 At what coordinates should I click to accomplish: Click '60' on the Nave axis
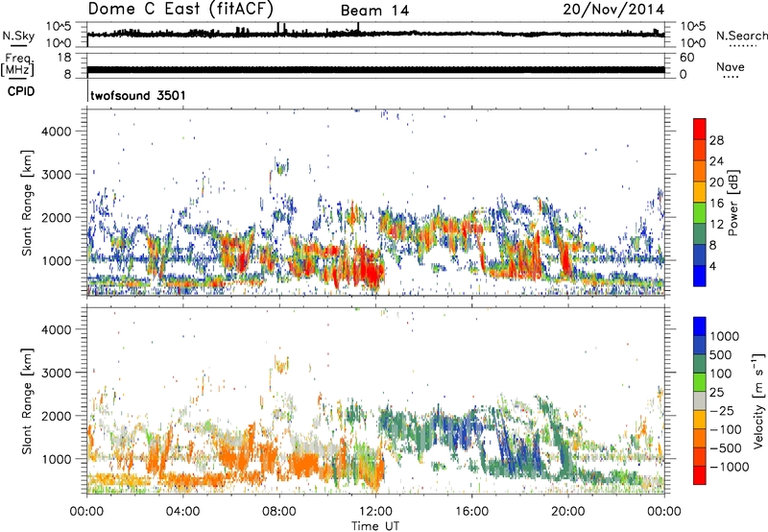pos(686,58)
